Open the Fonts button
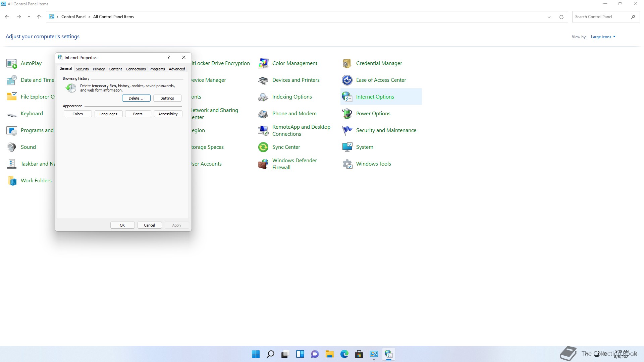 pos(138,114)
